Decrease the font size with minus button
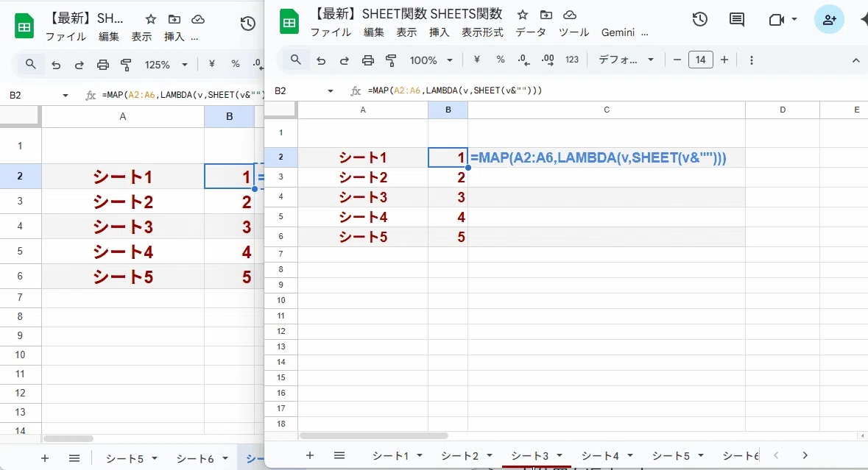The height and width of the screenshot is (470, 868). click(677, 60)
